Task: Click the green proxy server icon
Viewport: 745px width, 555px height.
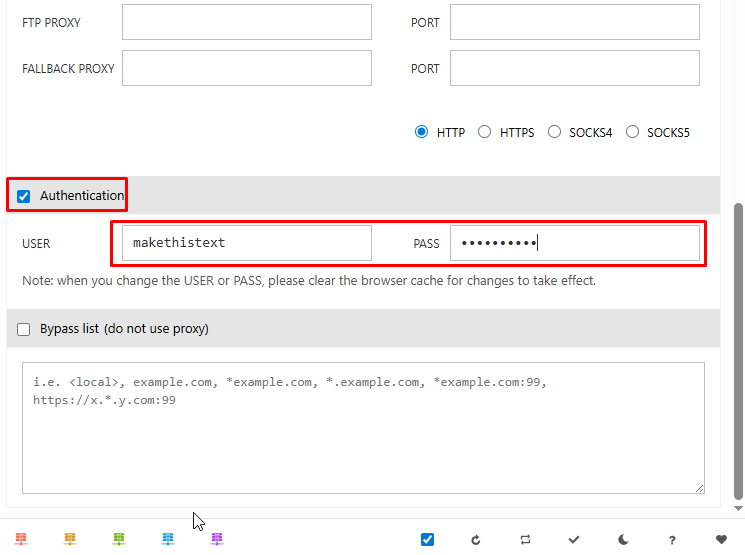Action: click(x=119, y=539)
